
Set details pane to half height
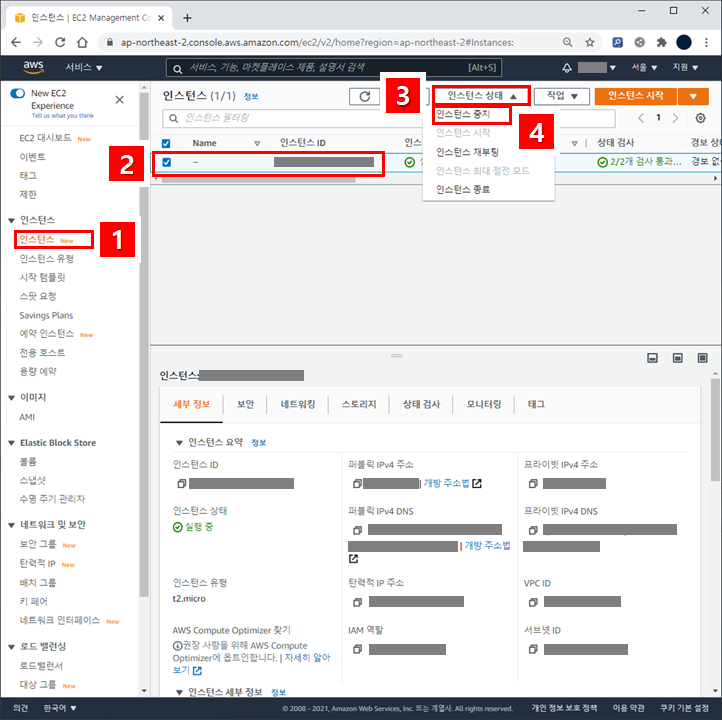[678, 358]
